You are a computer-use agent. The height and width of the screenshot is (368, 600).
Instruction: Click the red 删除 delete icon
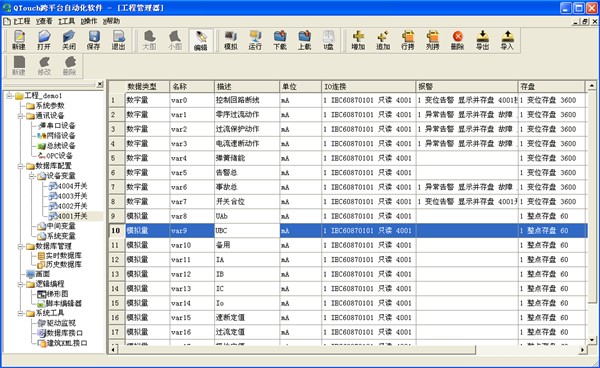point(458,40)
